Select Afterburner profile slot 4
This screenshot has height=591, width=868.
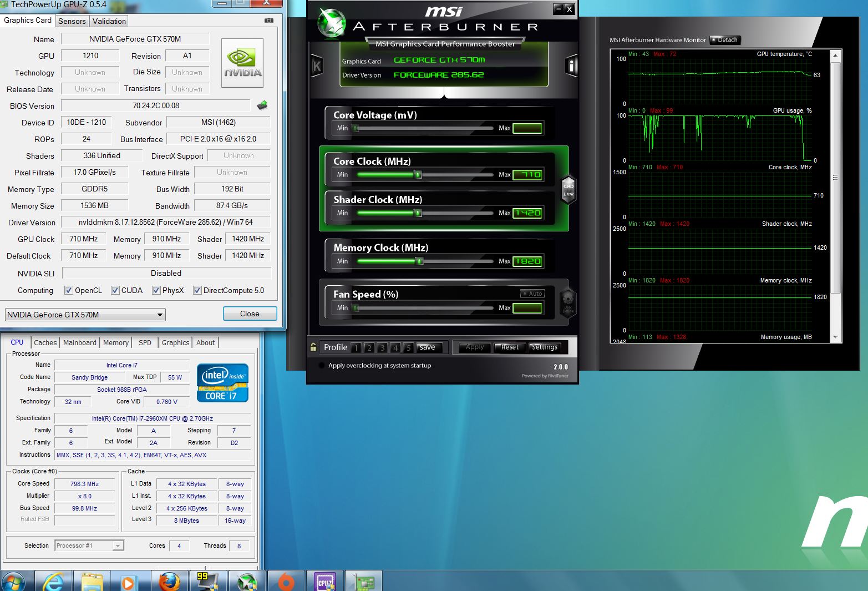coord(395,348)
